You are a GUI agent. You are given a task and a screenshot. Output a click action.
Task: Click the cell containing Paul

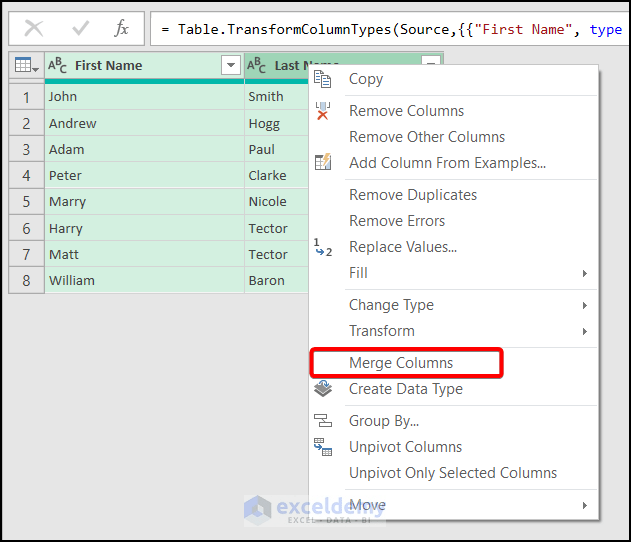(x=277, y=149)
